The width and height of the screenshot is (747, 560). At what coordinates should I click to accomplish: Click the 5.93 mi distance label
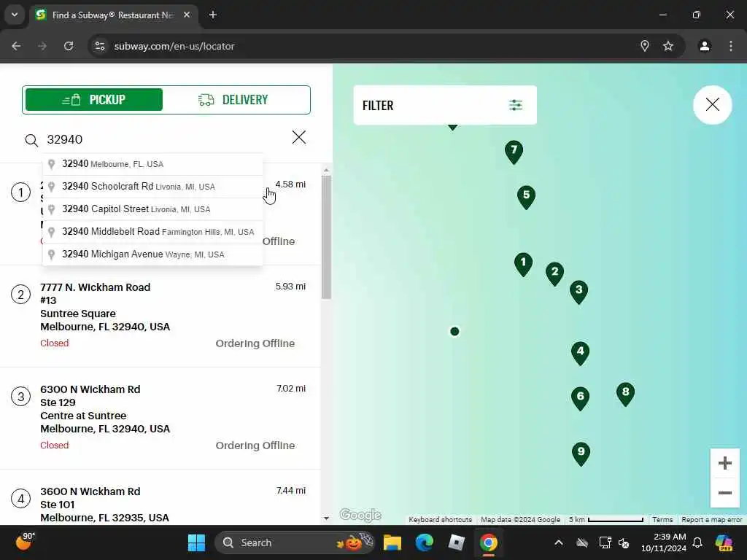point(290,286)
